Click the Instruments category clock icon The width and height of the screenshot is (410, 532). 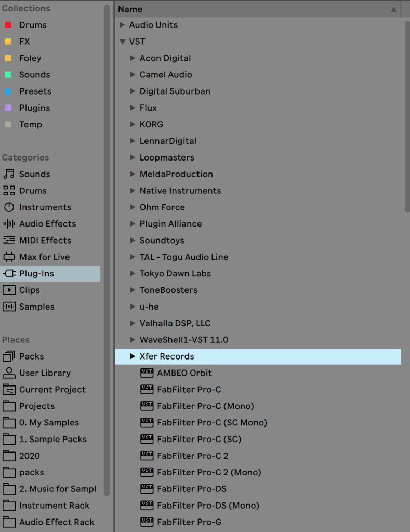9,207
